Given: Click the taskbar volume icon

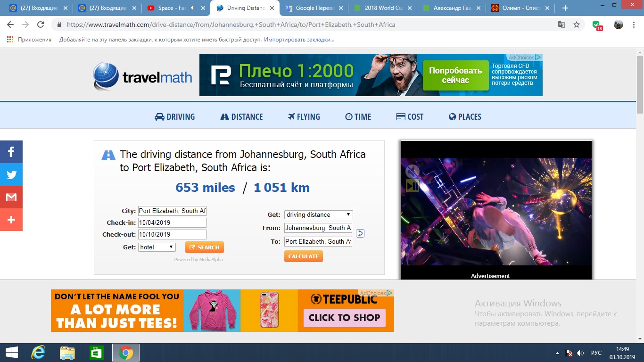Looking at the screenshot, I should click(x=580, y=353).
